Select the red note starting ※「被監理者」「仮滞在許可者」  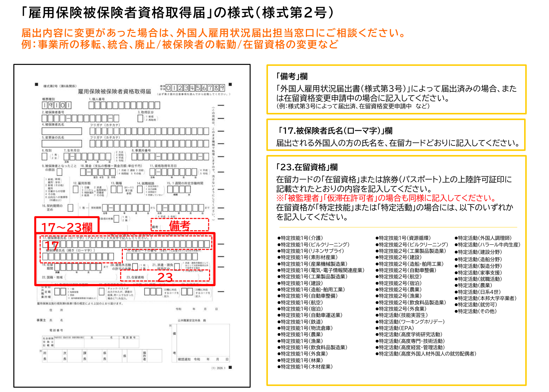click(387, 198)
